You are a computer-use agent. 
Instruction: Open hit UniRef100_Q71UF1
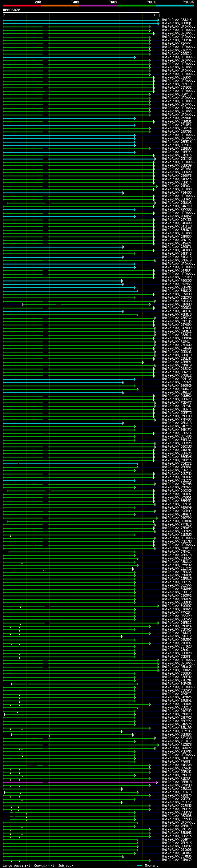[x=176, y=125]
